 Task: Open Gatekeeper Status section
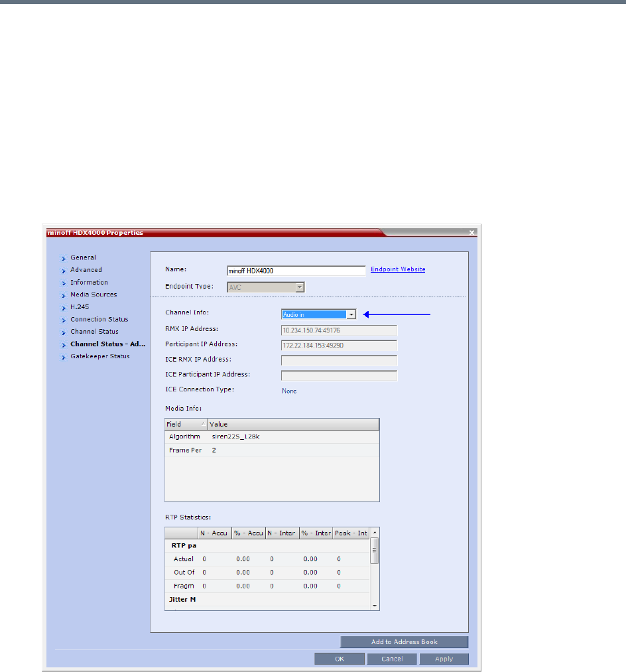[x=100, y=356]
